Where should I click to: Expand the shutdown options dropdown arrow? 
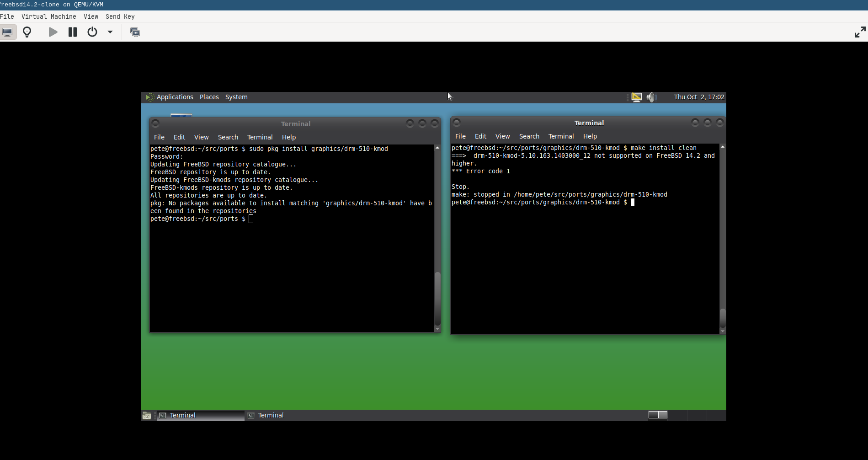coord(110,32)
